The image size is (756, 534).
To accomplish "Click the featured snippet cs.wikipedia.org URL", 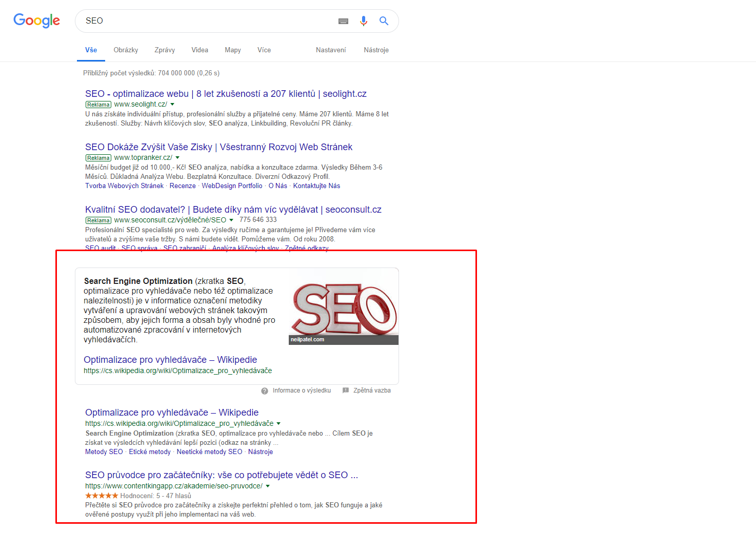I will [x=178, y=371].
